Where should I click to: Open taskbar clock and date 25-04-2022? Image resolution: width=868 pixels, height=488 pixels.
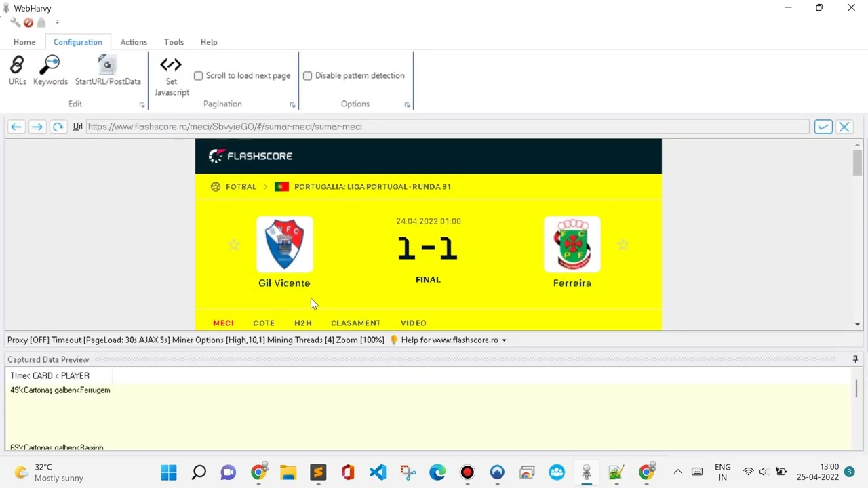(818, 472)
